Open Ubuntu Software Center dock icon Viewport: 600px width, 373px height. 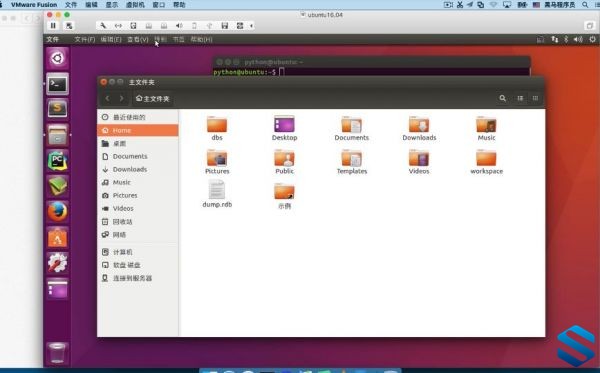pyautogui.click(x=57, y=237)
